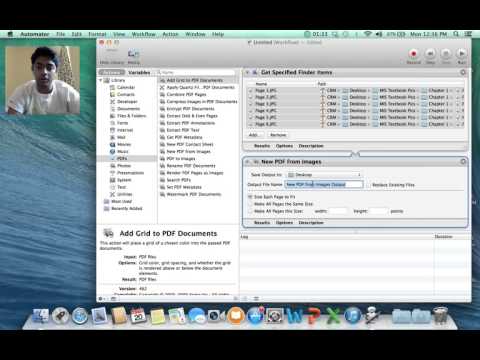Select Files & Folders library category
480x360 pixels.
coord(131,116)
